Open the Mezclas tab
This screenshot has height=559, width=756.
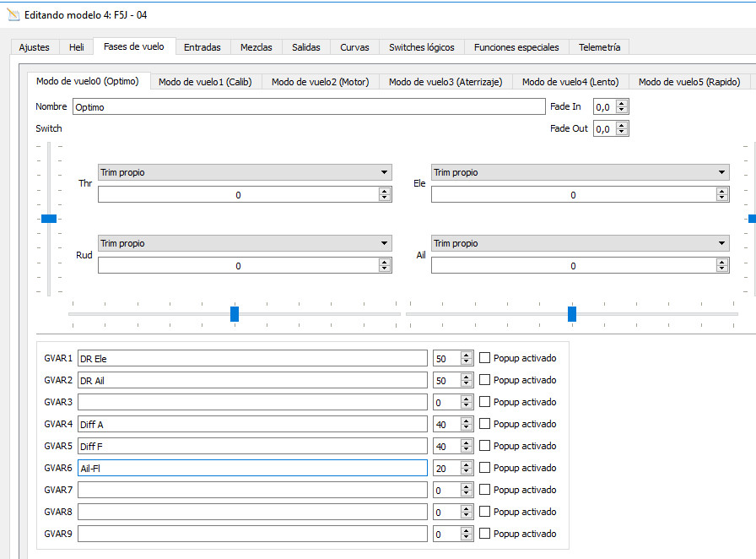pos(256,47)
